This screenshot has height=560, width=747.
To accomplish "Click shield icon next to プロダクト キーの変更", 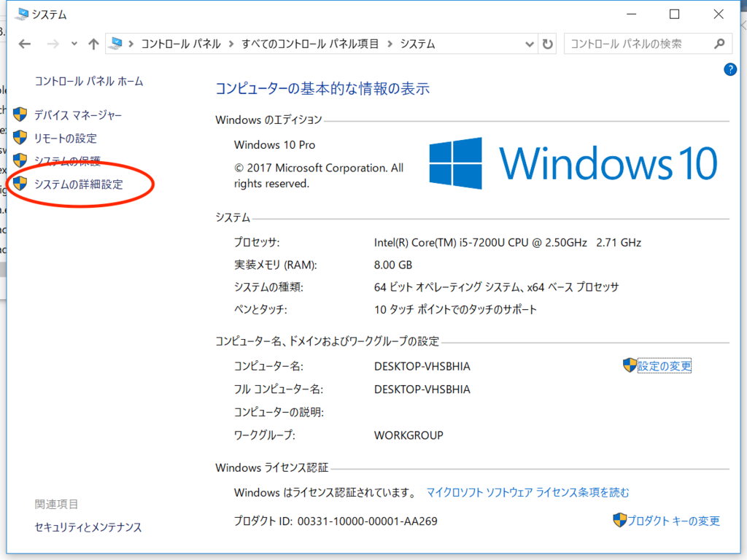I will [x=619, y=520].
